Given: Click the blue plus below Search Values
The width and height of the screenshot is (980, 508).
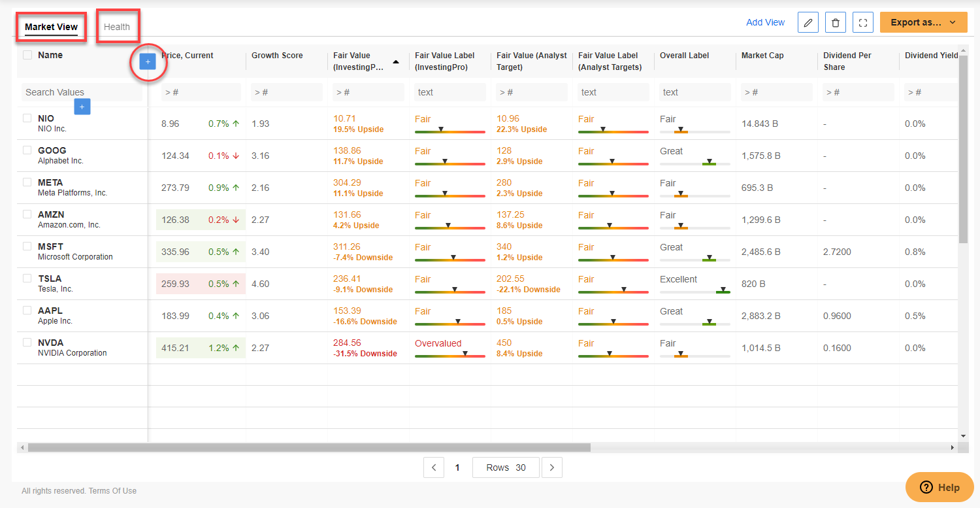Looking at the screenshot, I should [x=82, y=106].
